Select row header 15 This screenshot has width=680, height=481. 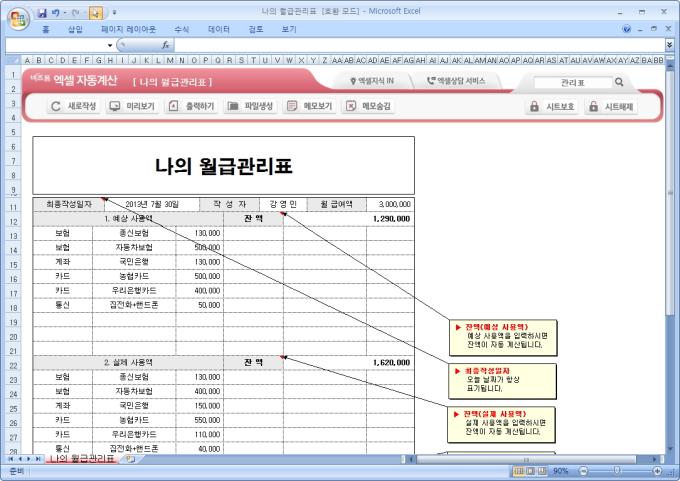[x=13, y=264]
